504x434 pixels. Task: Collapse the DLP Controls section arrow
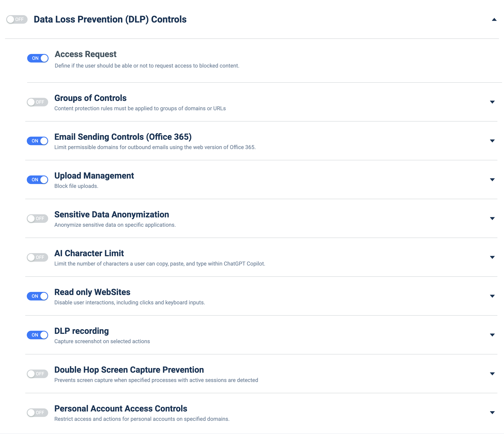coord(494,19)
